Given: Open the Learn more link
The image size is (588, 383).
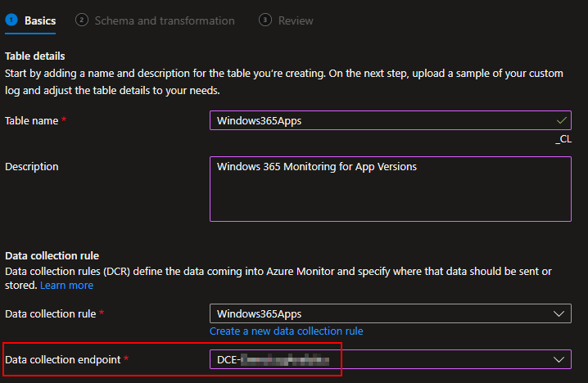Looking at the screenshot, I should (x=66, y=286).
